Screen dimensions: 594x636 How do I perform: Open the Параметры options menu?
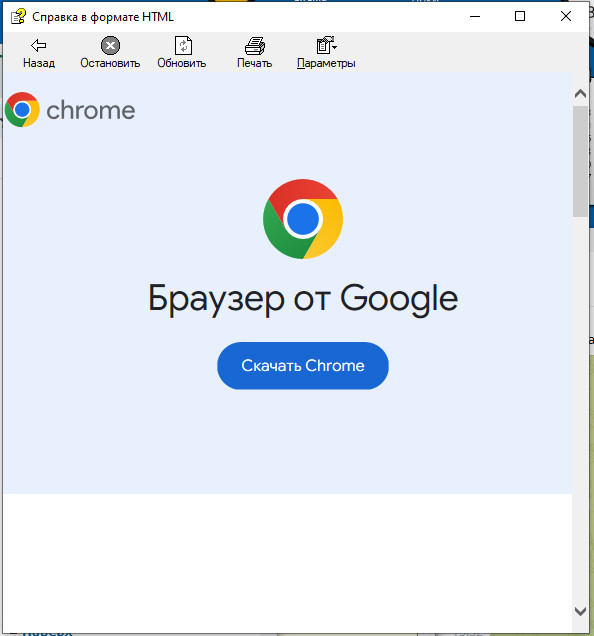(x=326, y=53)
